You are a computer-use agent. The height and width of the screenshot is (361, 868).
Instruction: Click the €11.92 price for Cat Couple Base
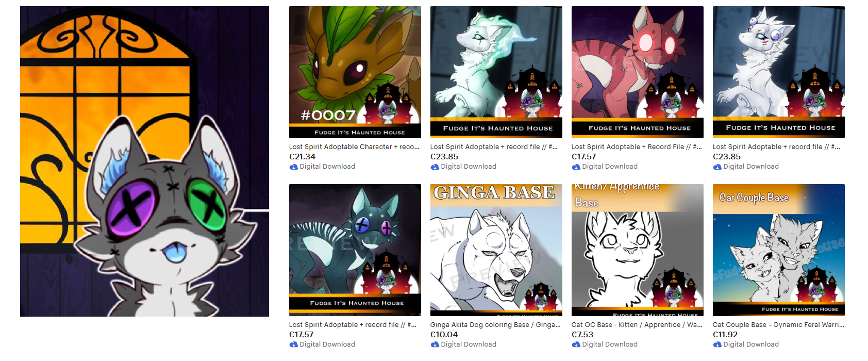[x=725, y=335]
